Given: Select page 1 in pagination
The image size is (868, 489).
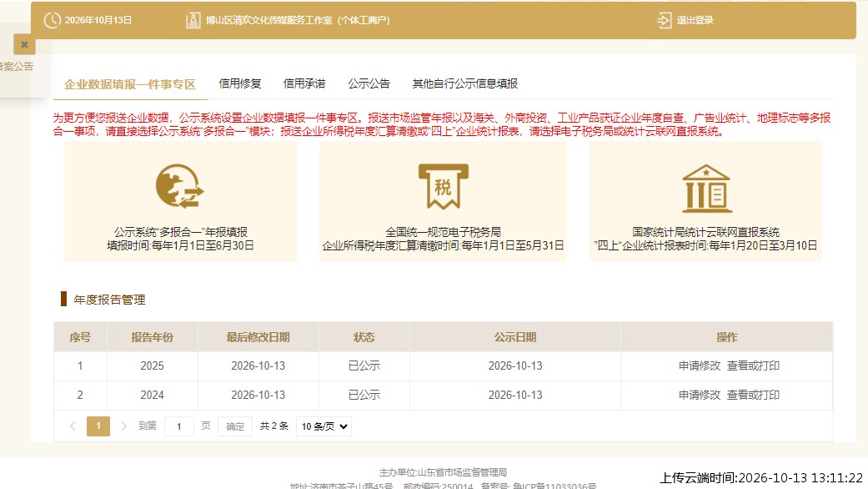Looking at the screenshot, I should (98, 426).
